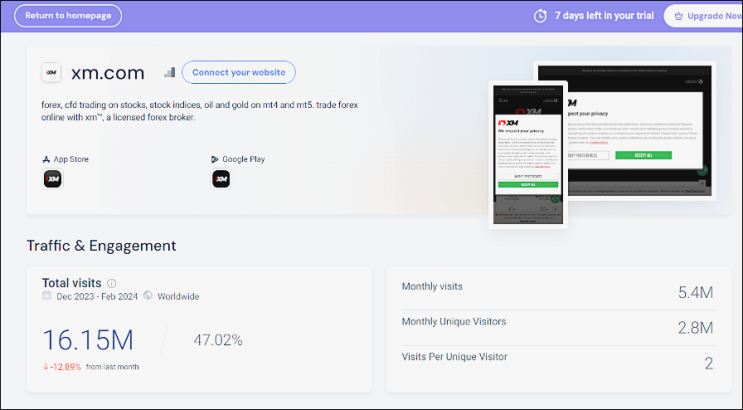Screen dimensions: 743x410
Task: Click the 'from last month' text
Action: click(112, 367)
